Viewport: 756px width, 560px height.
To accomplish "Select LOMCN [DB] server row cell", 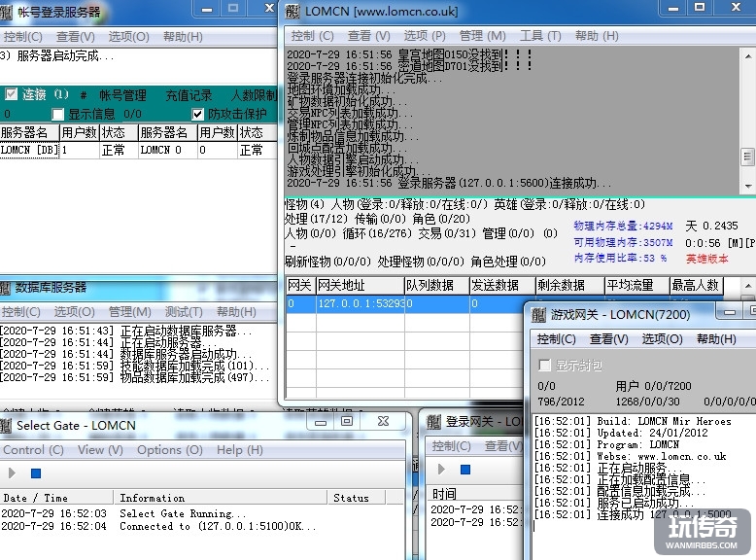I will pyautogui.click(x=29, y=150).
